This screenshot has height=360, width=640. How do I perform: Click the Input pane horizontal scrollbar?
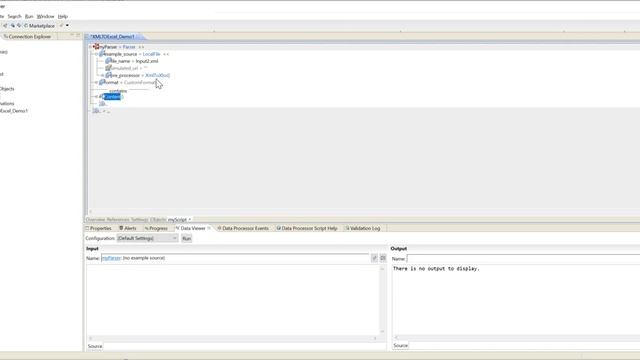pos(233,338)
